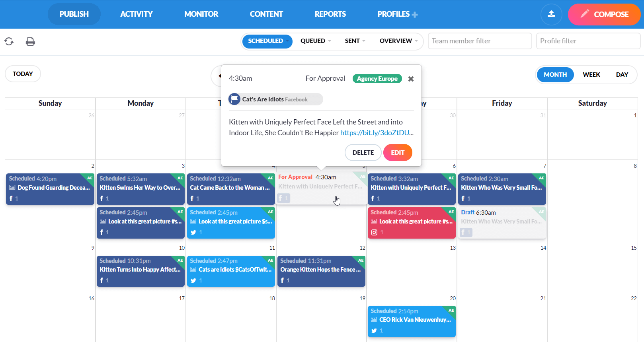Go to the Reports tab
Viewport: 644px width, 342px height.
(330, 14)
